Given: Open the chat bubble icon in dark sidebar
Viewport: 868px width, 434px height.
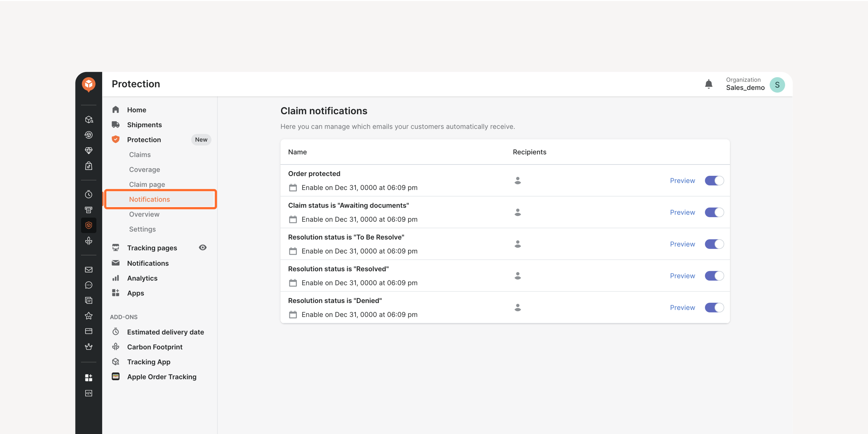Looking at the screenshot, I should coord(89,285).
